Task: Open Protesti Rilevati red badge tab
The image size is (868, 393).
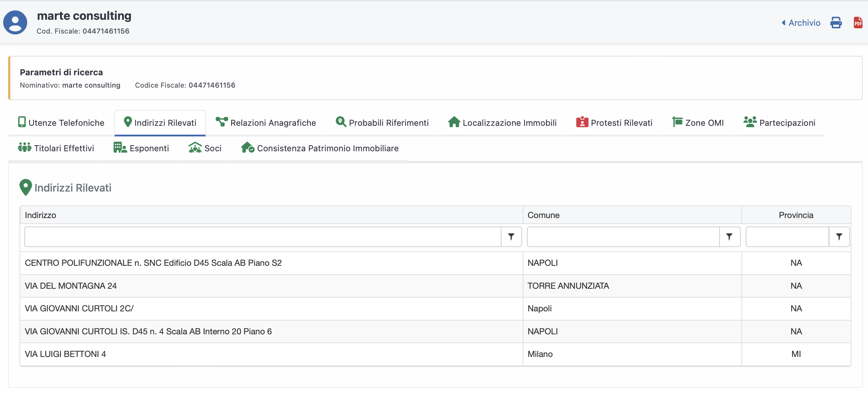Action: (614, 123)
